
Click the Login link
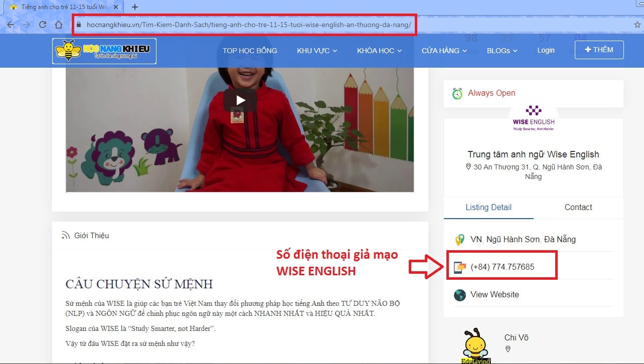tap(546, 50)
